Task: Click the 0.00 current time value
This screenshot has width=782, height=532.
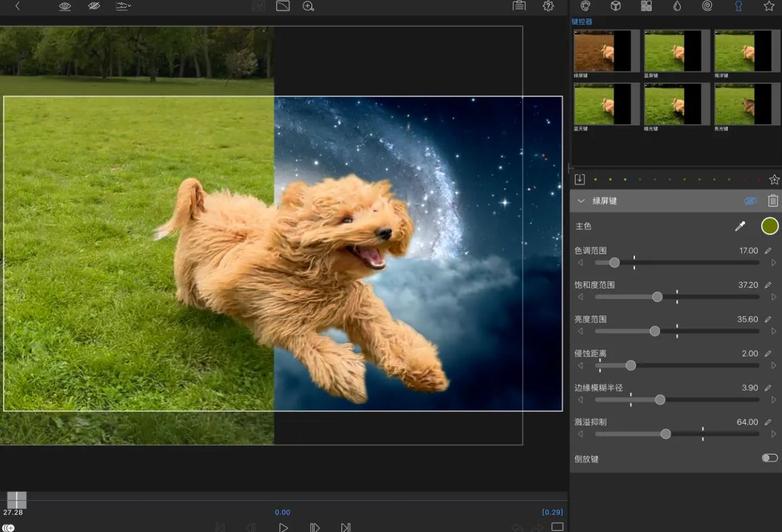Action: coord(283,512)
